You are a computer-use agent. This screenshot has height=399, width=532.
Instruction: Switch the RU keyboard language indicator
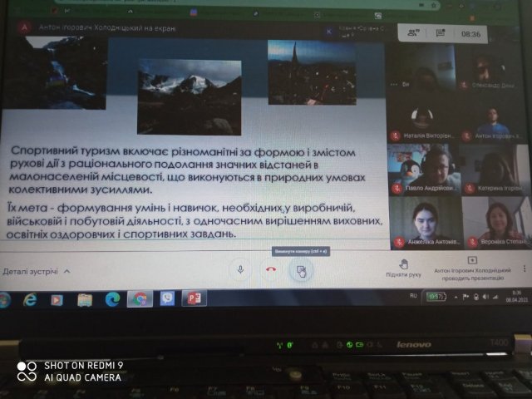coord(413,295)
